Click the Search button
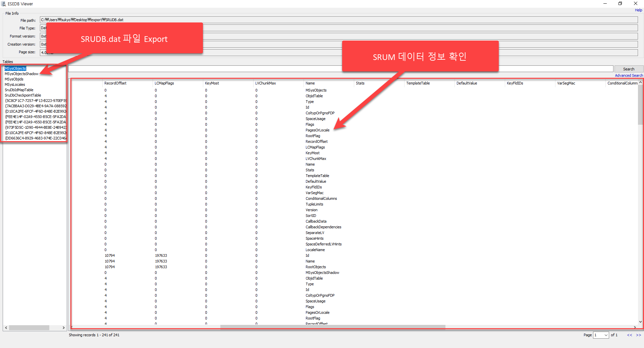 (629, 69)
